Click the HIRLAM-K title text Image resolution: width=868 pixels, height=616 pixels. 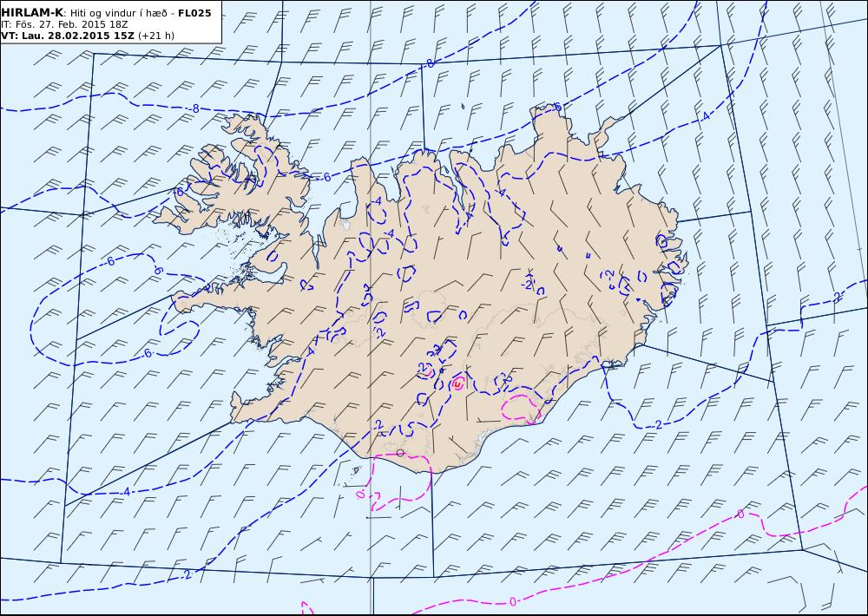click(32, 13)
